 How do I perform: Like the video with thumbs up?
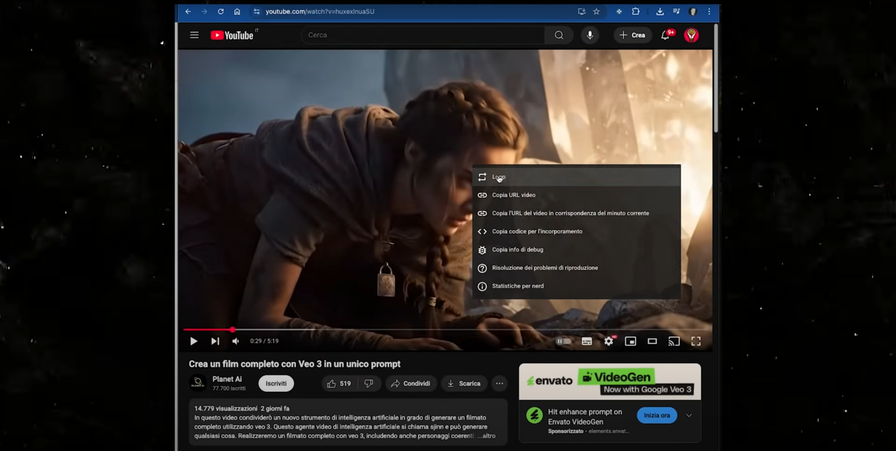point(338,383)
